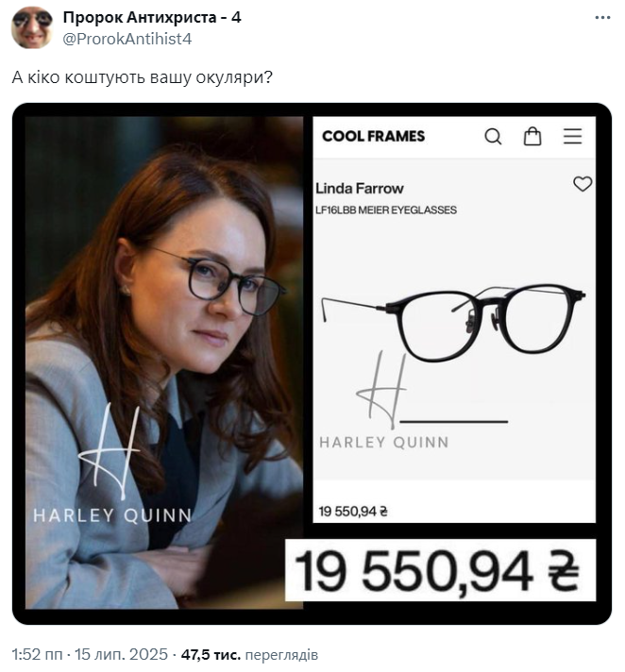The image size is (625, 672).
Task: Open the @ProrokAntihist4 handle
Action: coord(127,39)
